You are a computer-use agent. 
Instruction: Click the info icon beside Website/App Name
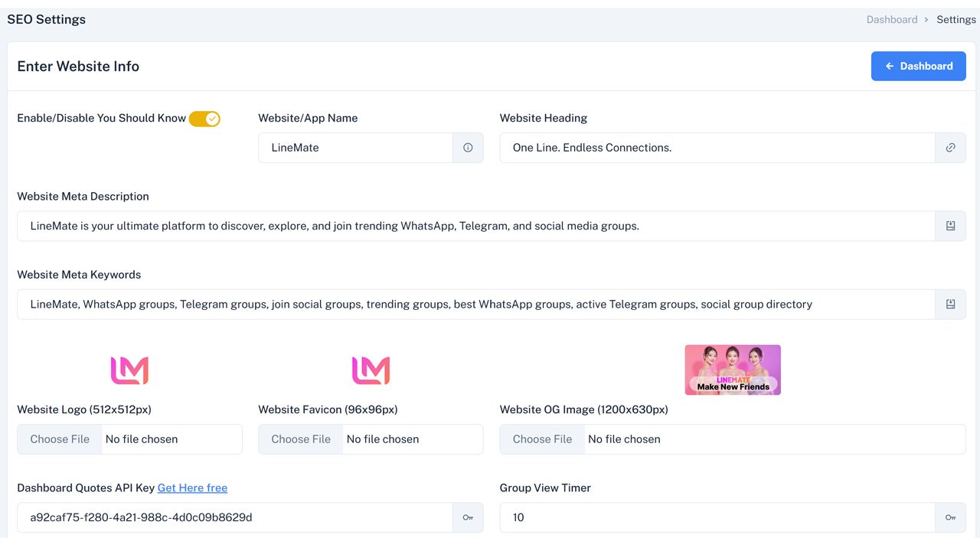click(468, 148)
